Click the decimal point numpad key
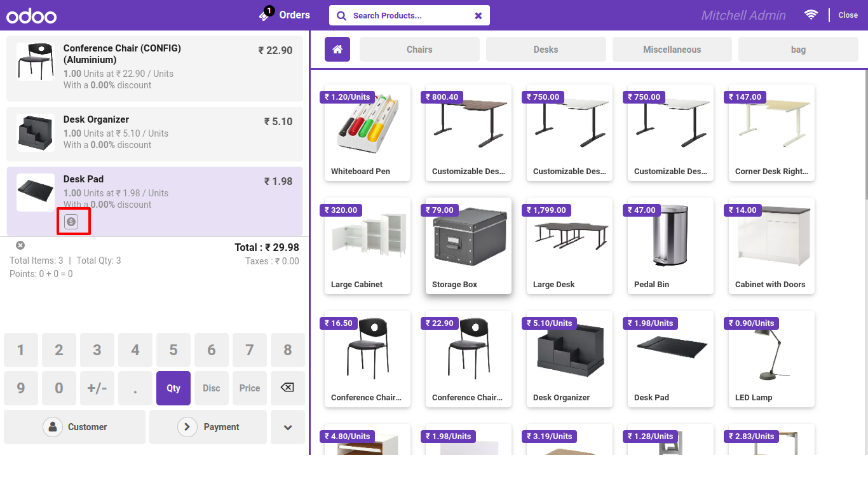The image size is (868, 488). pyautogui.click(x=135, y=388)
